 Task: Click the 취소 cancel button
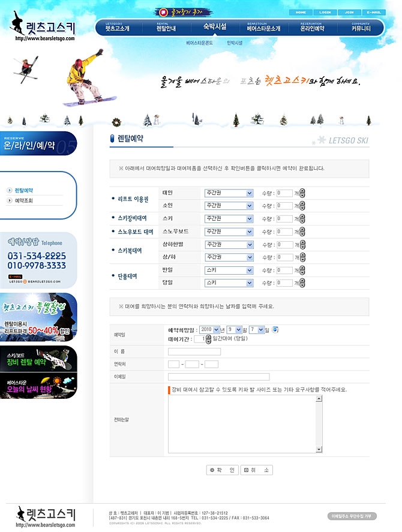257,470
